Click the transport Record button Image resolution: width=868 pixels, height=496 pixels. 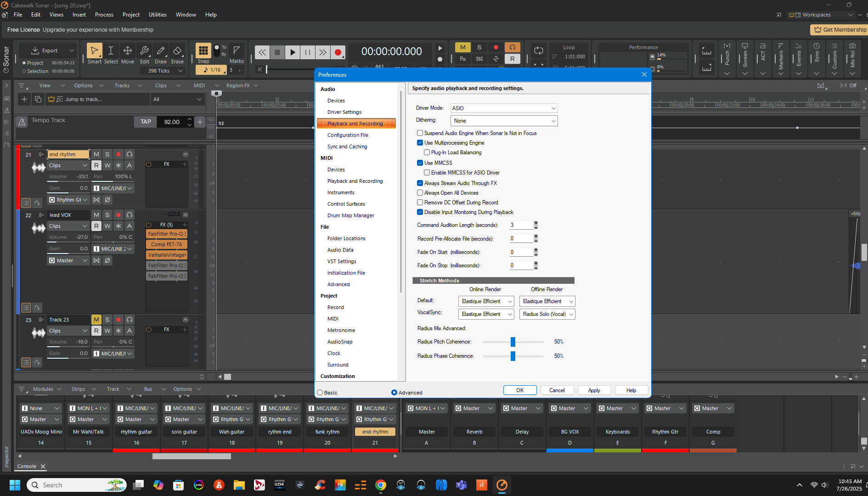click(x=338, y=52)
